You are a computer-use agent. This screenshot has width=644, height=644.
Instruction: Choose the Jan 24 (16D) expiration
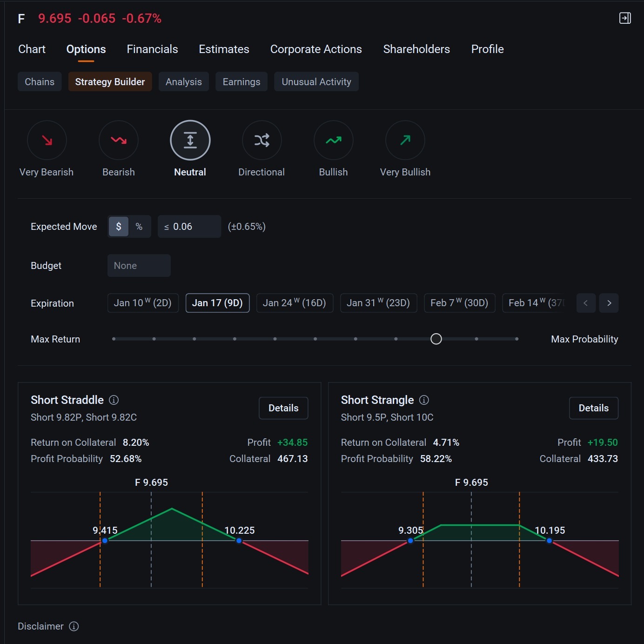(295, 303)
